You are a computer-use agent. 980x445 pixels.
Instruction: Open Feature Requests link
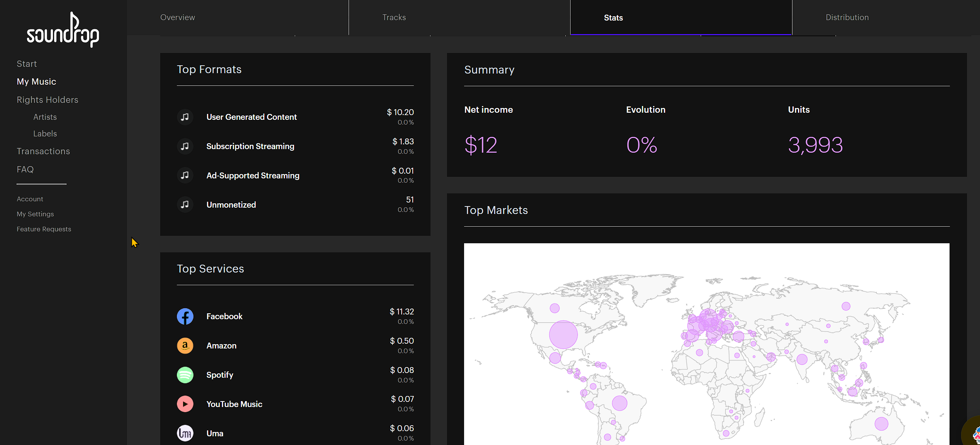click(44, 229)
